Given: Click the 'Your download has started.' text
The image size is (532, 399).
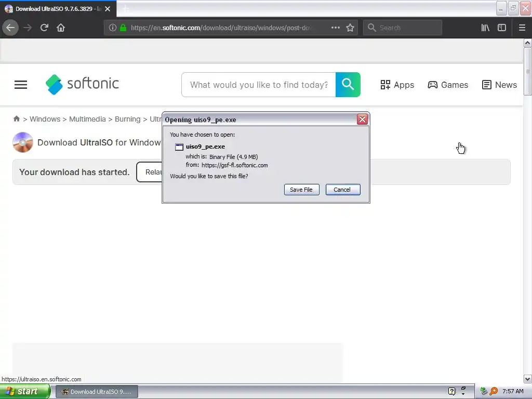Looking at the screenshot, I should point(74,172).
